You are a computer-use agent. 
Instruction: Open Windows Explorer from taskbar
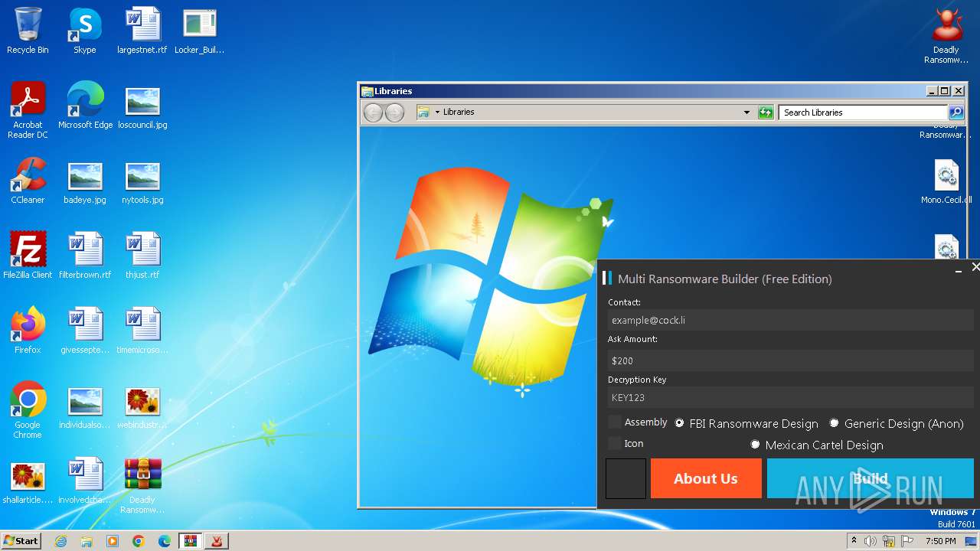(x=87, y=541)
